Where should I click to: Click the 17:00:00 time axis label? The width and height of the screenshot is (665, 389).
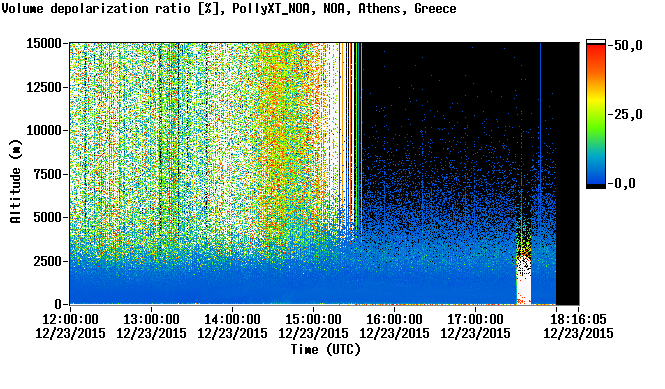tap(475, 319)
